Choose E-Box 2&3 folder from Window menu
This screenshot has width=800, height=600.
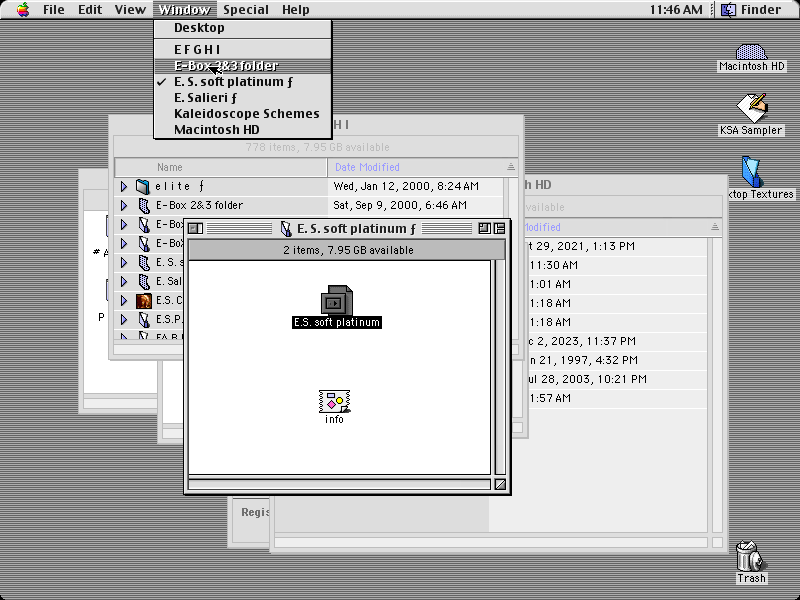(243, 66)
